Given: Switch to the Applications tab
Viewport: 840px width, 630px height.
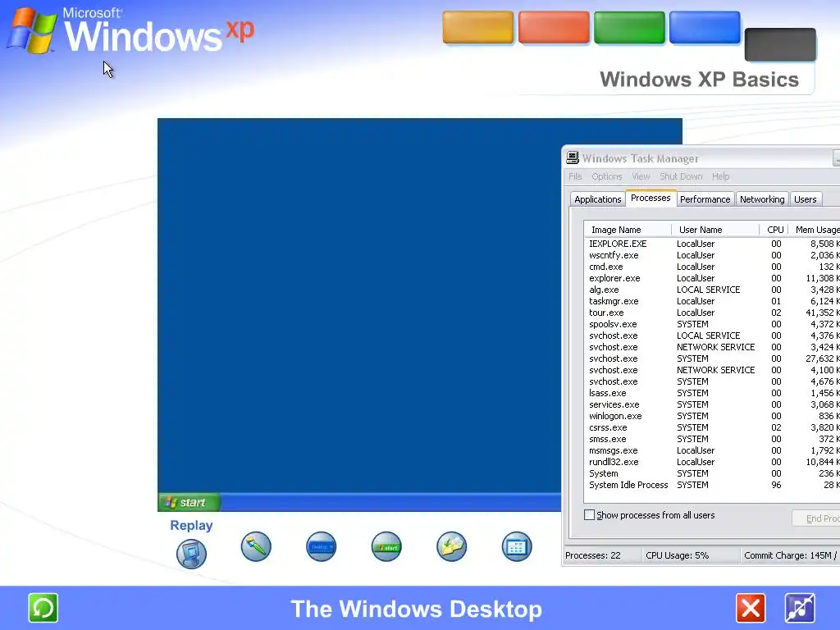Looking at the screenshot, I should pyautogui.click(x=598, y=199).
